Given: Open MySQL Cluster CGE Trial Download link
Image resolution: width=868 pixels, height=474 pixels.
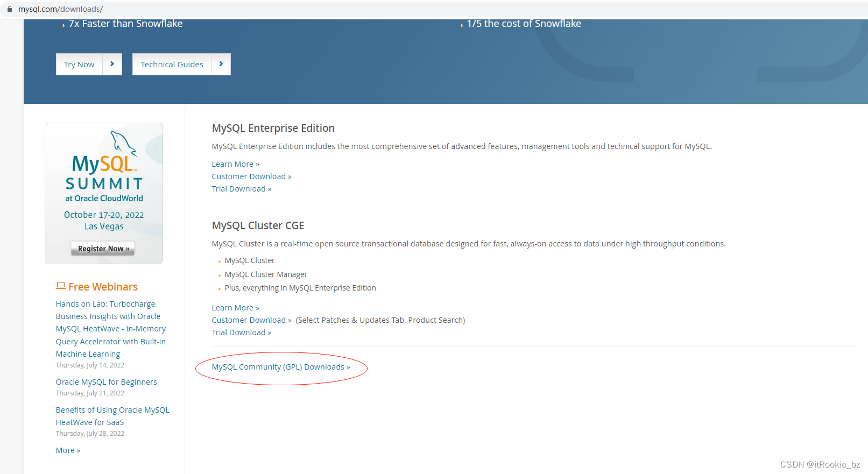Looking at the screenshot, I should click(242, 332).
